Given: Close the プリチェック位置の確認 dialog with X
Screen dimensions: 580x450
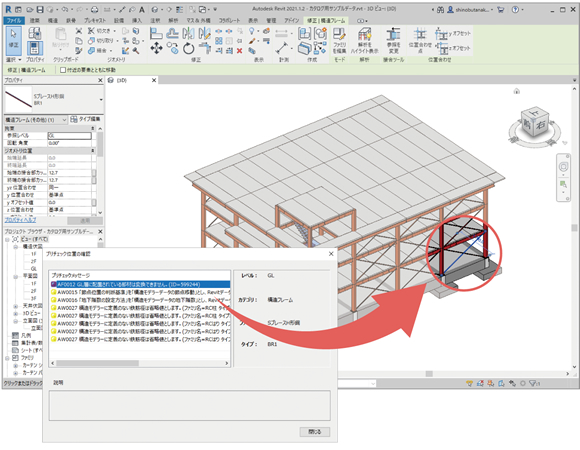Looking at the screenshot, I should tap(331, 254).
